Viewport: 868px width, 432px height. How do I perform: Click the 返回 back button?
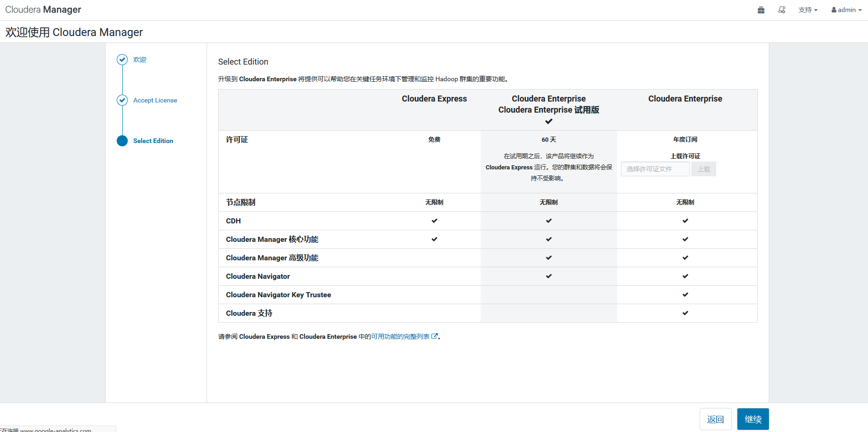click(x=716, y=419)
